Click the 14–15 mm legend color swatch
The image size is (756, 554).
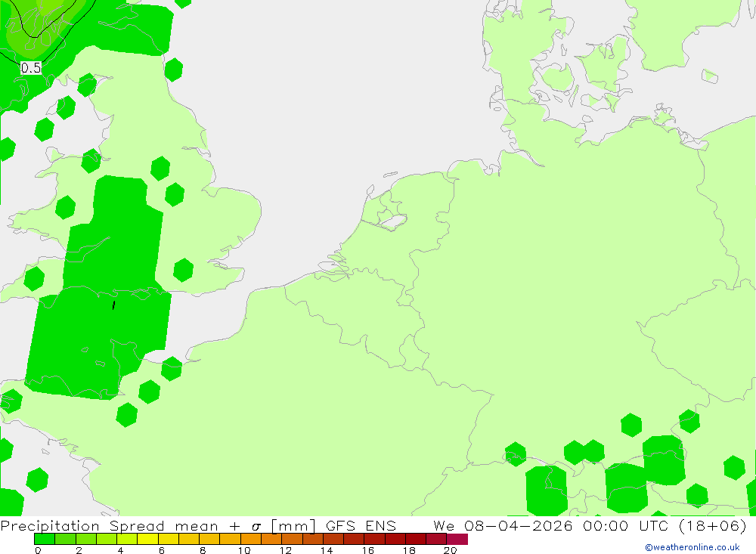coord(333,539)
